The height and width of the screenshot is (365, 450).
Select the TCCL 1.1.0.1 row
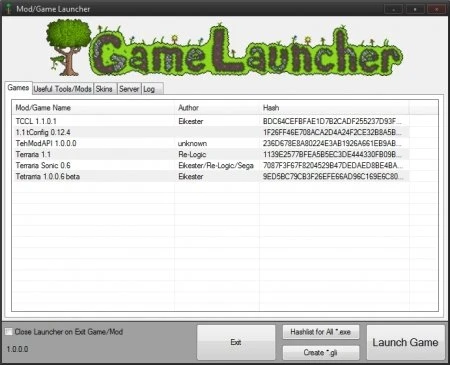pos(211,121)
